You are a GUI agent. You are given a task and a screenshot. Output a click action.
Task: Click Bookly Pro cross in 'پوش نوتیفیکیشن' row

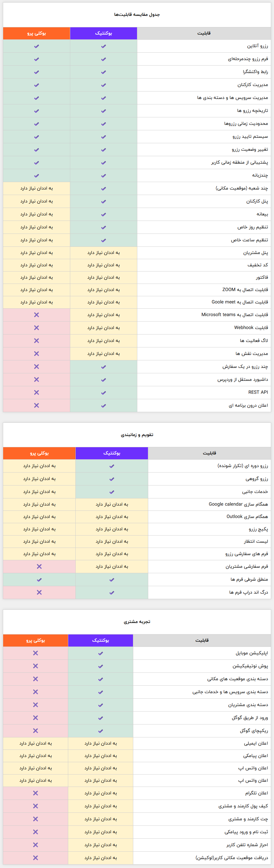35,666
